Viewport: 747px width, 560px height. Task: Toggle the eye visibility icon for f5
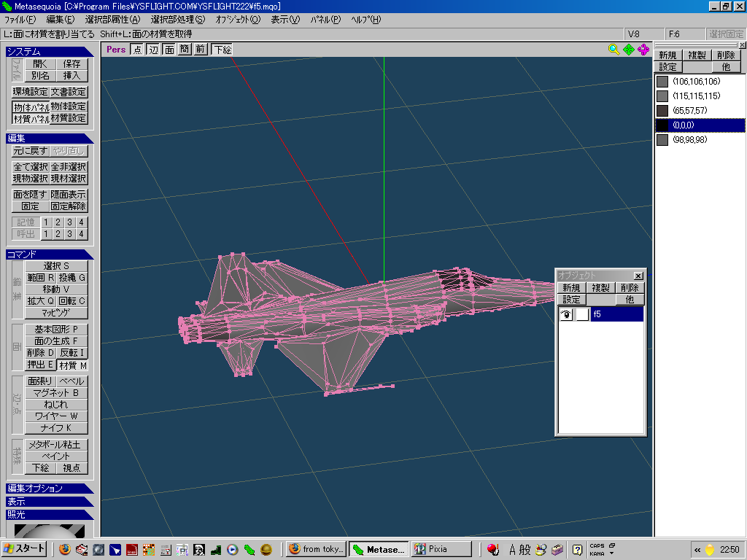[566, 314]
